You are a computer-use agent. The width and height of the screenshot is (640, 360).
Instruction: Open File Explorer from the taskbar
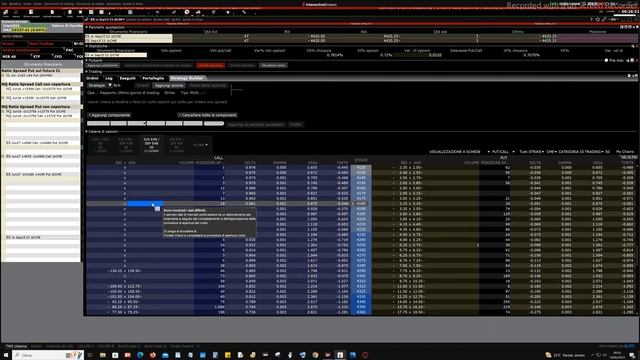point(102,355)
